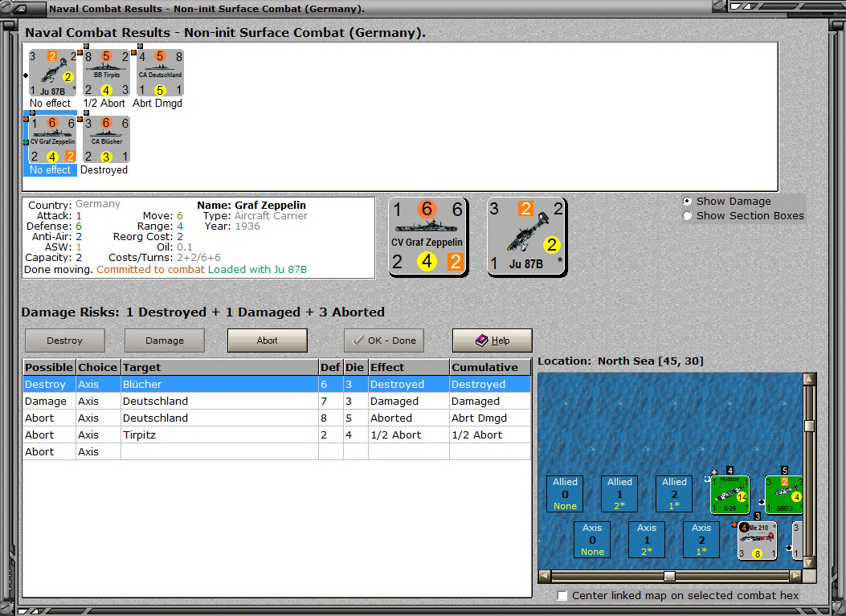Image resolution: width=846 pixels, height=616 pixels.
Task: Click the Committed to combat status text
Action: point(150,269)
